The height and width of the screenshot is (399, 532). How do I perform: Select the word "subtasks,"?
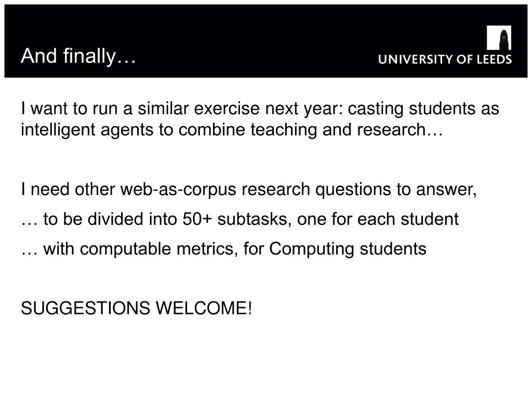pyautogui.click(x=255, y=219)
